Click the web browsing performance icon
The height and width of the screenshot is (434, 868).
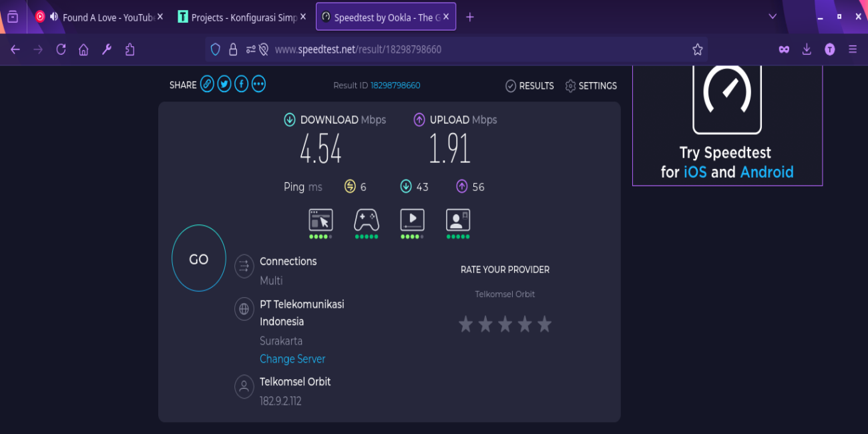pyautogui.click(x=320, y=220)
